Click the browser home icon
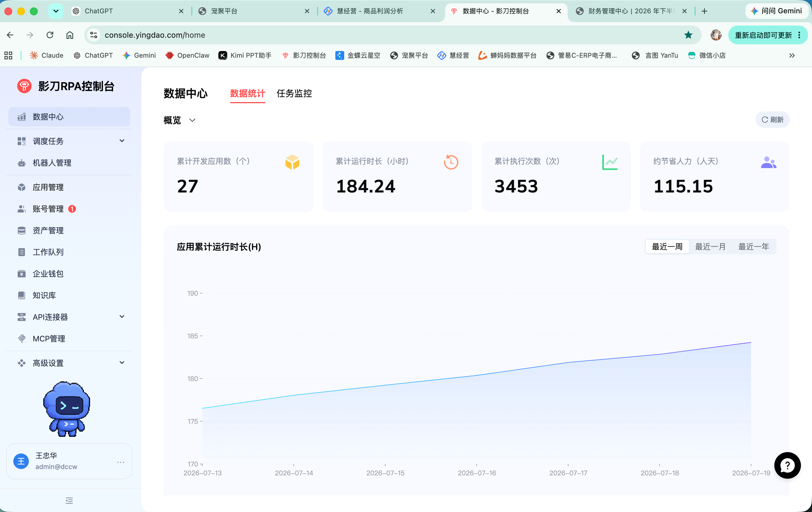 (70, 35)
